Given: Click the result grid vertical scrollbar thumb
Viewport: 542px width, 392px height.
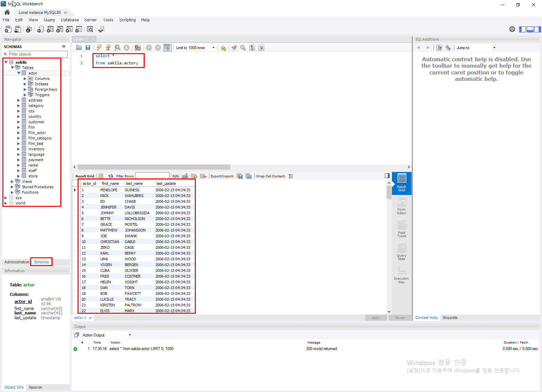Looking at the screenshot, I should click(389, 192).
